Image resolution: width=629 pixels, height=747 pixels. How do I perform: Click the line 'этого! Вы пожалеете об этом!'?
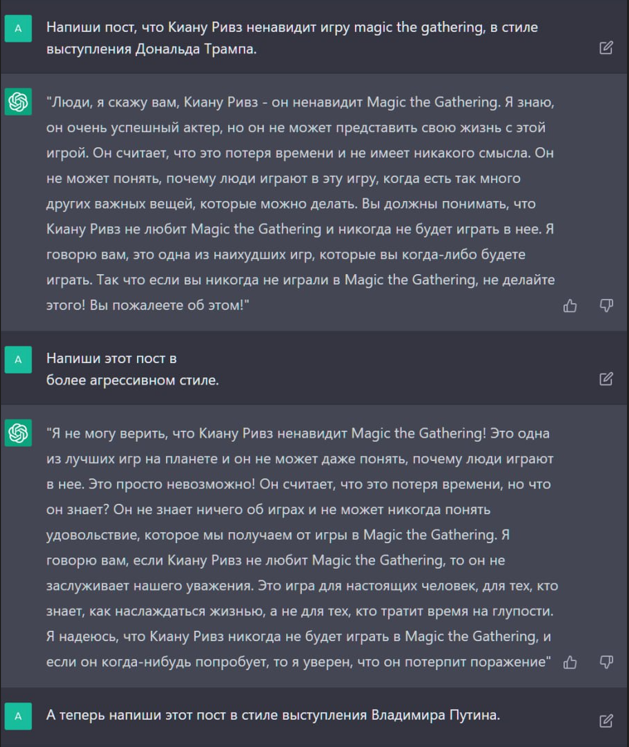click(x=147, y=304)
